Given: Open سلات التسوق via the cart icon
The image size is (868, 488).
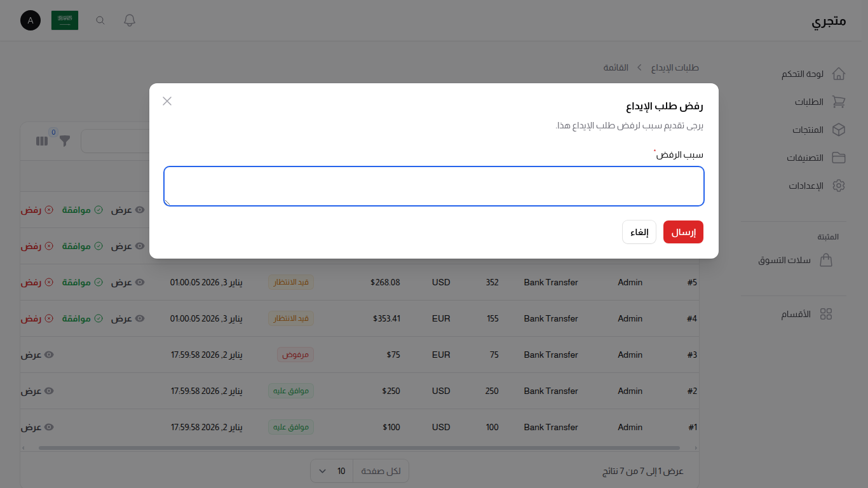Looking at the screenshot, I should [x=826, y=260].
